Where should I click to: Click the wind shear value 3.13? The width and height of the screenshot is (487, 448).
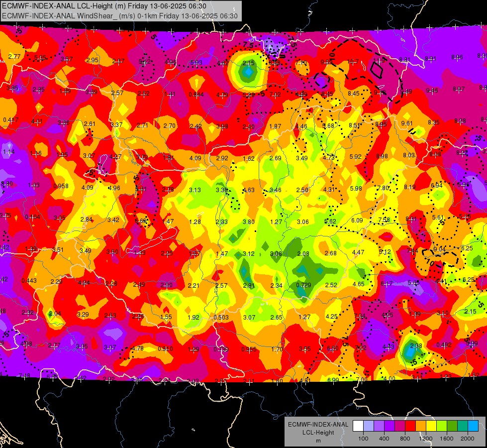pos(195,190)
